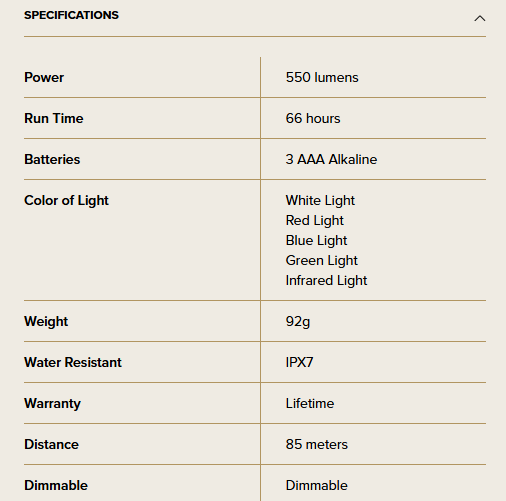The image size is (506, 501).
Task: Select the Dimmable row label
Action: tap(56, 485)
